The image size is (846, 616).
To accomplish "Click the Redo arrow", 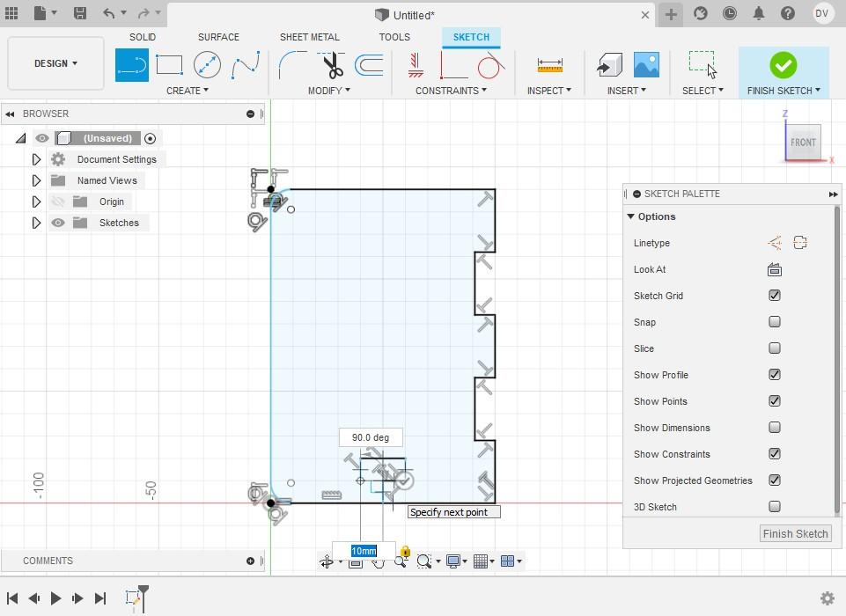I will [143, 13].
